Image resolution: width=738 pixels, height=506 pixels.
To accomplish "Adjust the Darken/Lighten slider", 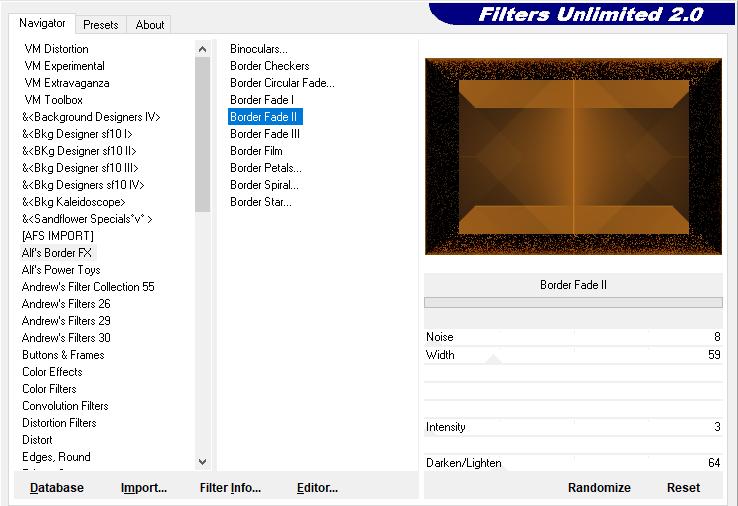I will pos(573,463).
